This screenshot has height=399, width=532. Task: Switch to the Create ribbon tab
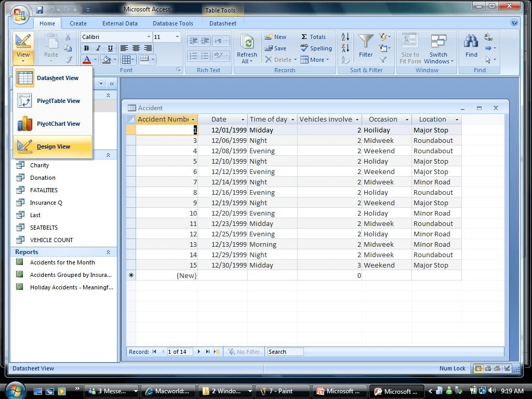[78, 23]
